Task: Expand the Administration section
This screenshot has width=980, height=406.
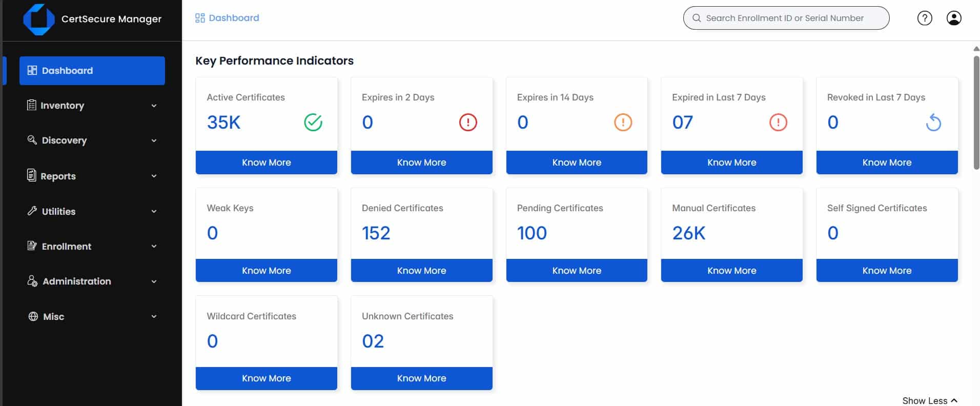Action: point(92,281)
